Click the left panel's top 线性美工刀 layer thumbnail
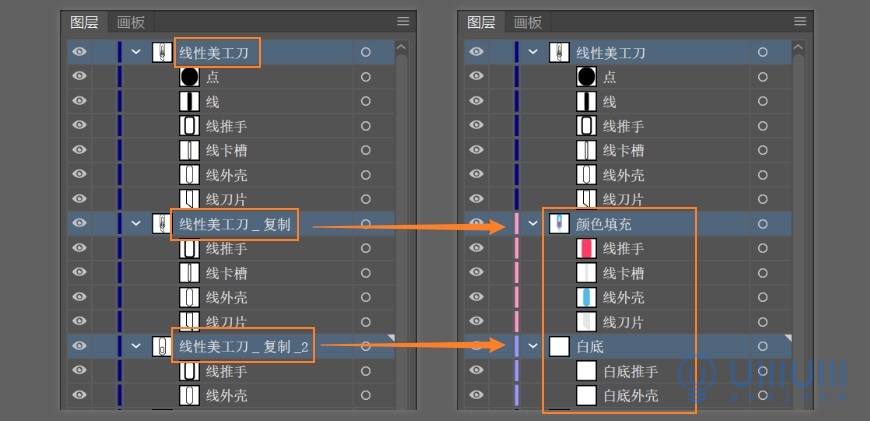 [162, 52]
